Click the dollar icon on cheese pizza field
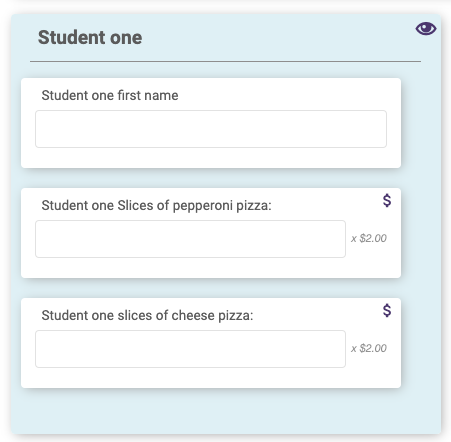451x442 pixels. pyautogui.click(x=387, y=310)
